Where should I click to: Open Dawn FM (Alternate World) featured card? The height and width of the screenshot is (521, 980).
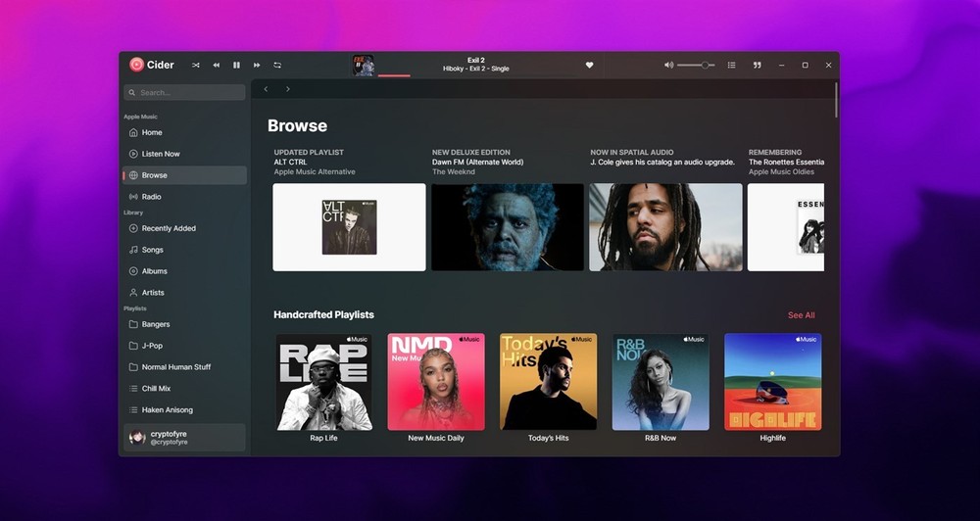click(x=508, y=227)
